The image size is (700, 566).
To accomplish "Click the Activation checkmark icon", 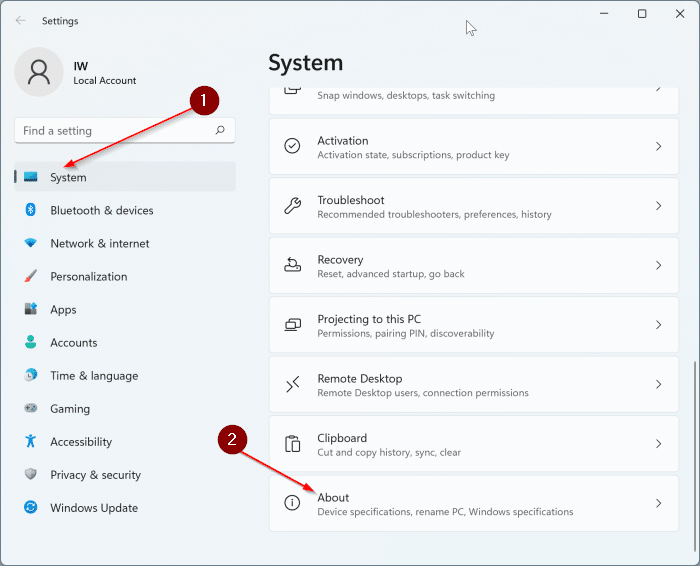I will click(x=292, y=146).
